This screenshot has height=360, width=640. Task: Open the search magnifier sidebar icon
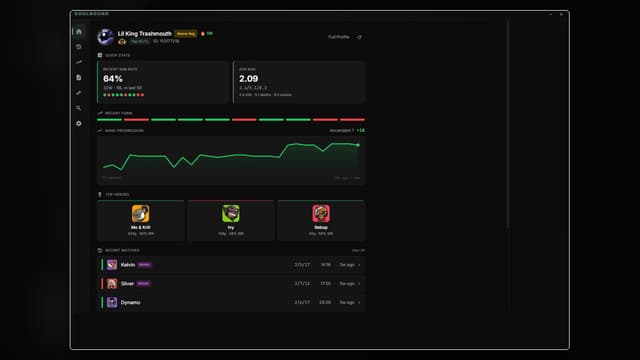pyautogui.click(x=79, y=108)
